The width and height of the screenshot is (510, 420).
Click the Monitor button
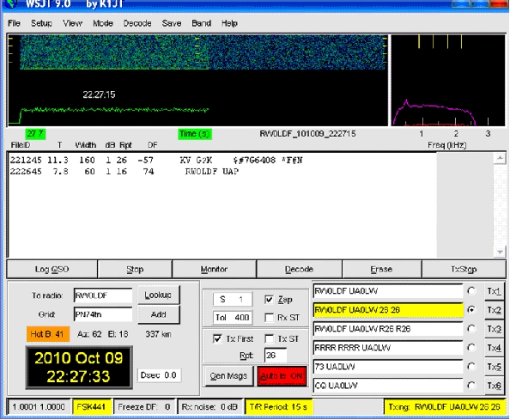point(214,270)
